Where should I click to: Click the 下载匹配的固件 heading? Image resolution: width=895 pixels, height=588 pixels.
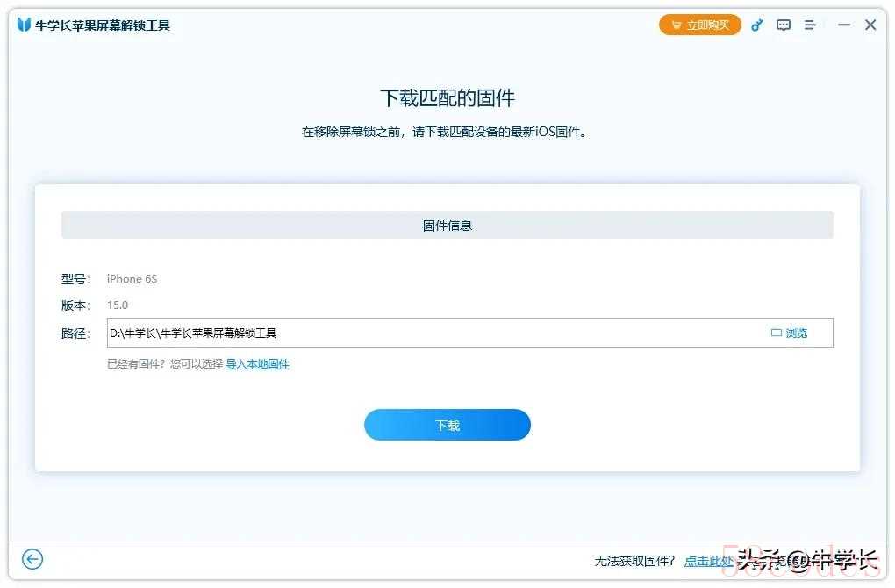click(x=447, y=98)
